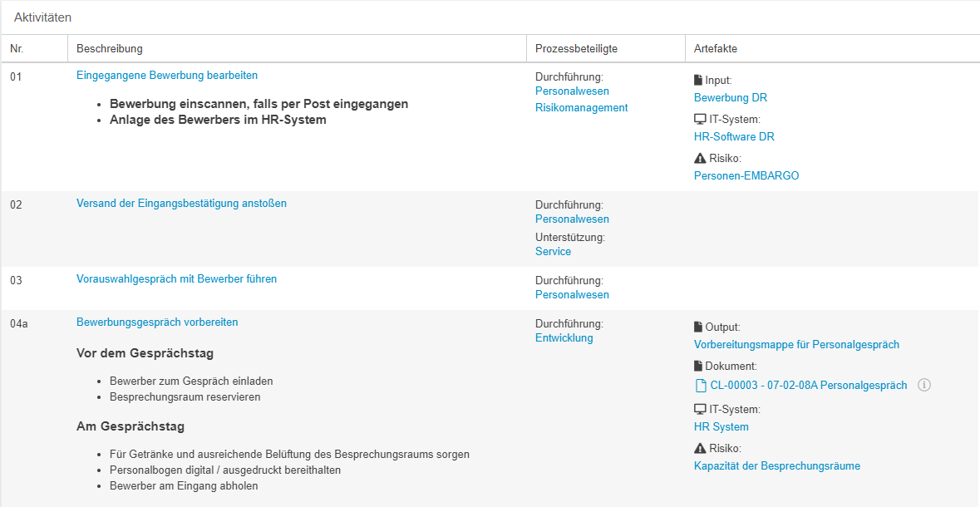
Task: Open 'Vorauswahlgespräch mit Bewerber führen' activity
Action: [x=176, y=279]
